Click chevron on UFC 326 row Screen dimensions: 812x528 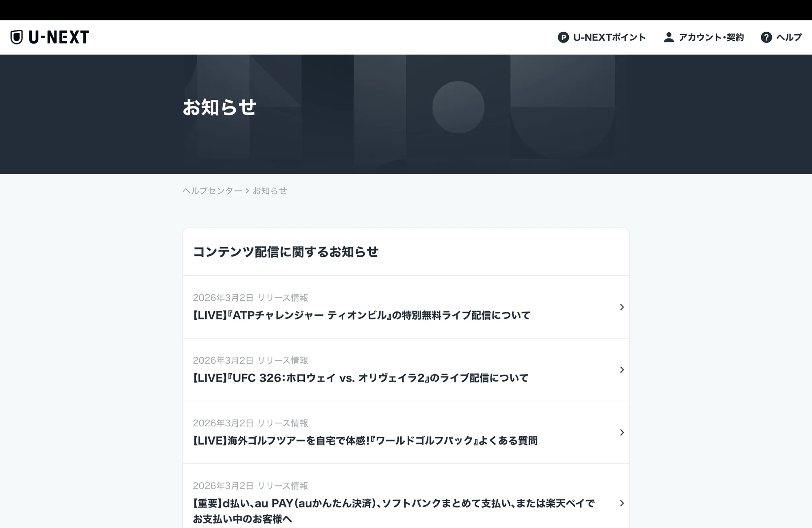(x=622, y=370)
